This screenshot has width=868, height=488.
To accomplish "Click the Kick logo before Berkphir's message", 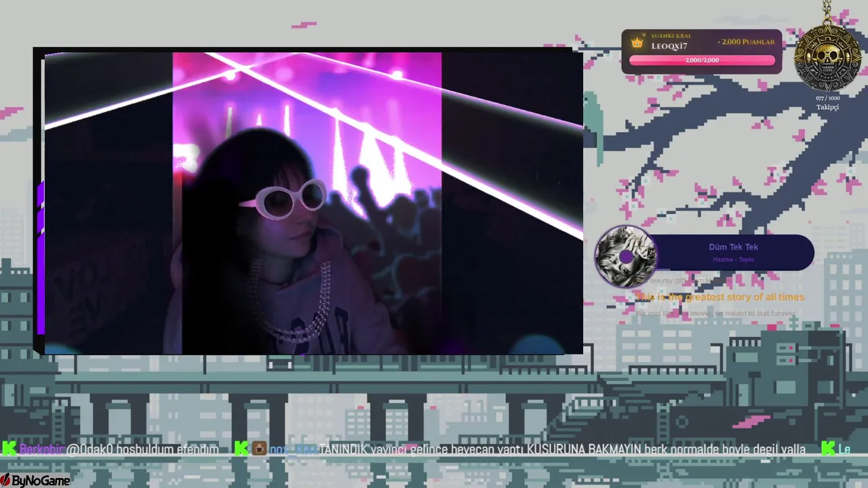I will pyautogui.click(x=9, y=449).
